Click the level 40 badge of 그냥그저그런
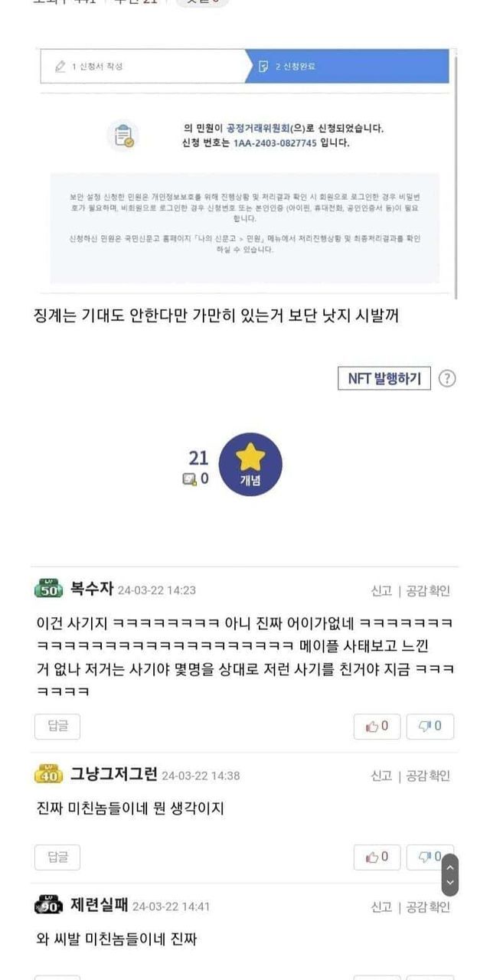 49,774
